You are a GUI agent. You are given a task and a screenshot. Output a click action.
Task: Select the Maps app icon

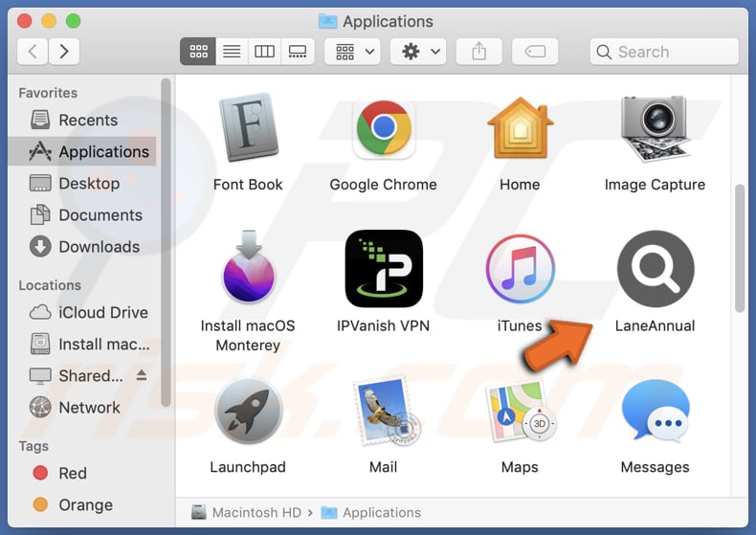tap(520, 411)
